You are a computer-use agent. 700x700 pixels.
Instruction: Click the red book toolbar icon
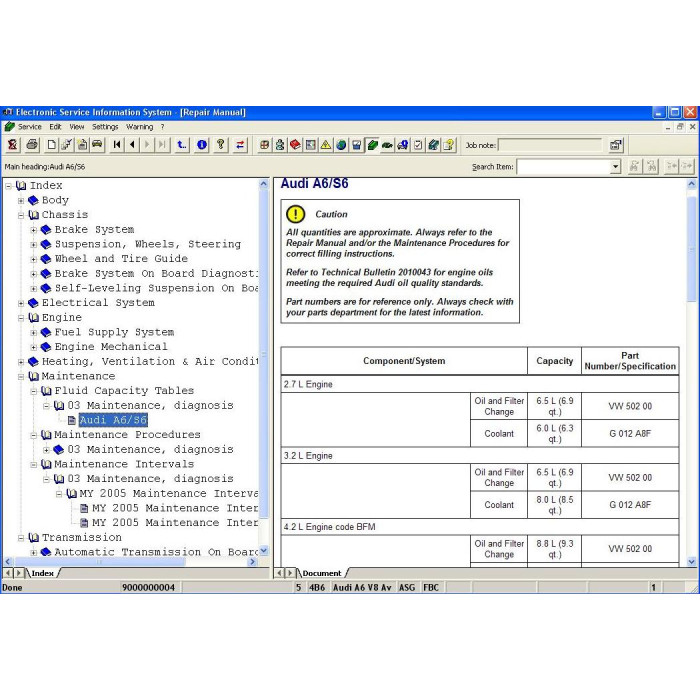[295, 145]
